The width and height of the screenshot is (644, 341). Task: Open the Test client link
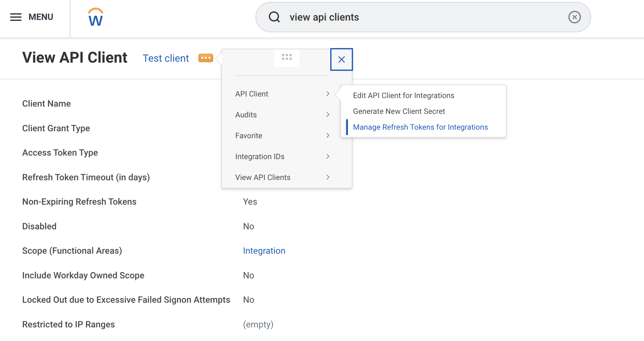pos(166,58)
